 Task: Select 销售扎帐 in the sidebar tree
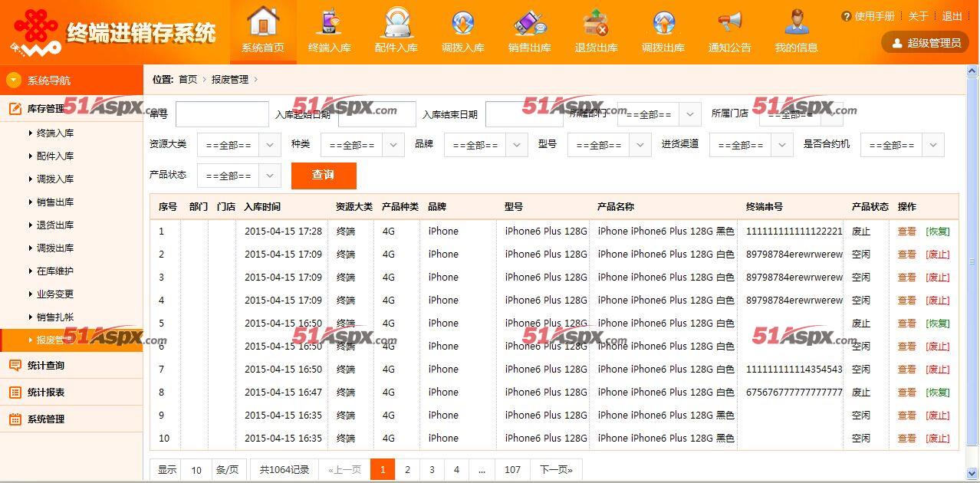(55, 317)
